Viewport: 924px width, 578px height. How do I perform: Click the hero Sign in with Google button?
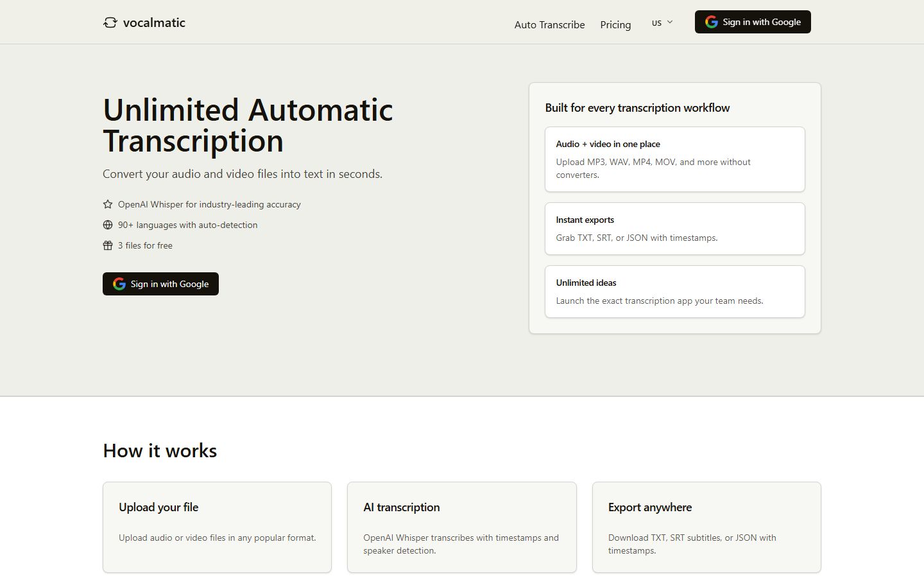pyautogui.click(x=160, y=284)
